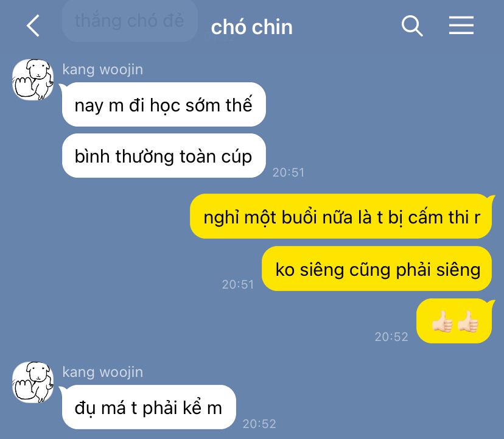Tap the thumbs-up emoji message bubble
This screenshot has height=439, width=504.
(454, 321)
